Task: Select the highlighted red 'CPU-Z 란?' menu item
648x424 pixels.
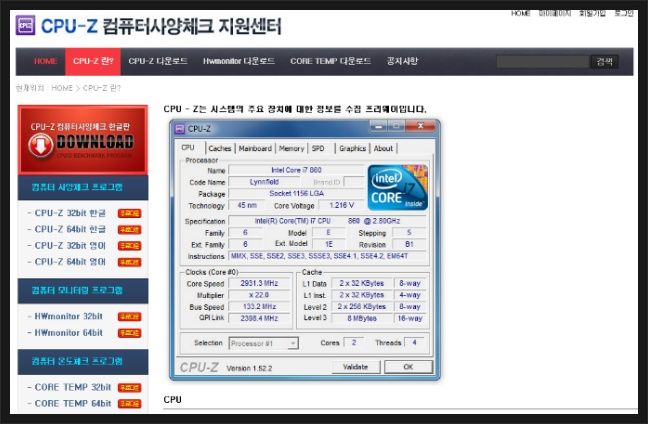Action: click(93, 61)
